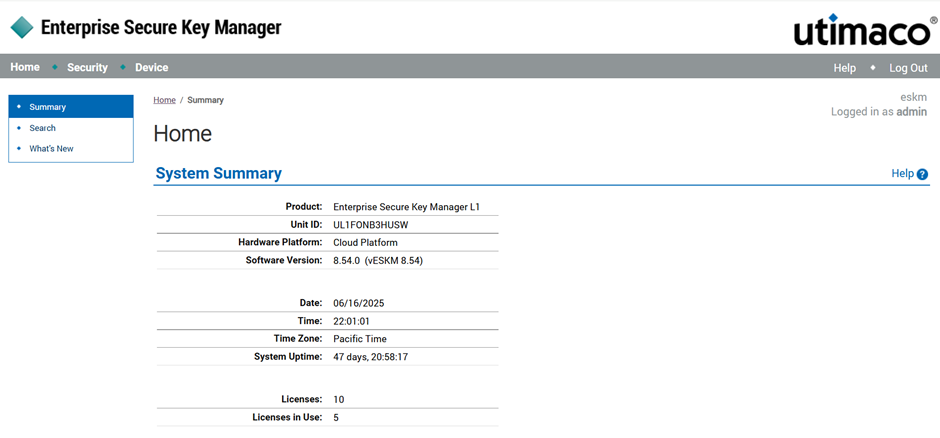The height and width of the screenshot is (438, 940).
Task: Select product value 'Enterprise Secure Key Manager L1'
Action: pyautogui.click(x=406, y=207)
